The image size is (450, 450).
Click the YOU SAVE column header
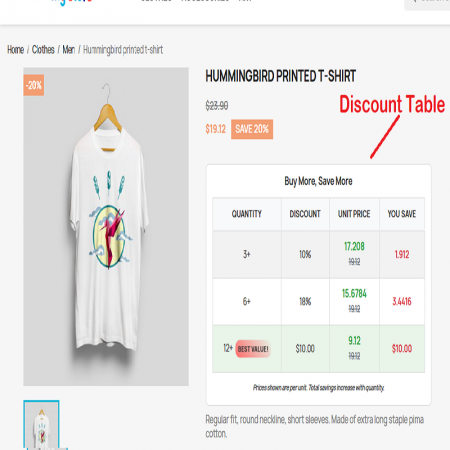402,214
